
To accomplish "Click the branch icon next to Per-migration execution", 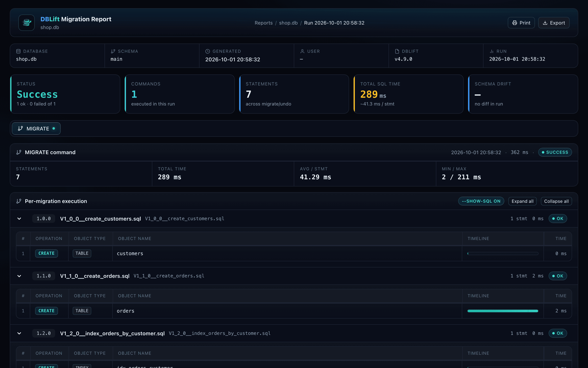I will pos(19,201).
